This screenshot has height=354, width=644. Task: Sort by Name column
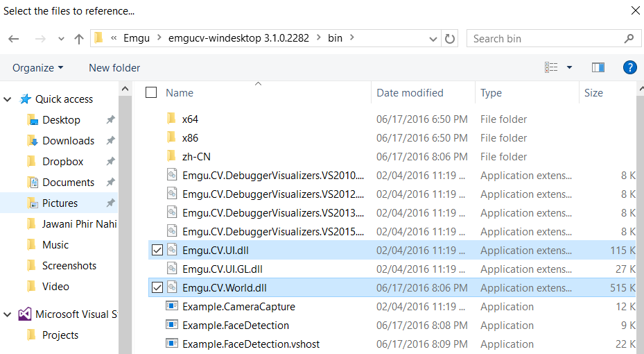[x=180, y=93]
